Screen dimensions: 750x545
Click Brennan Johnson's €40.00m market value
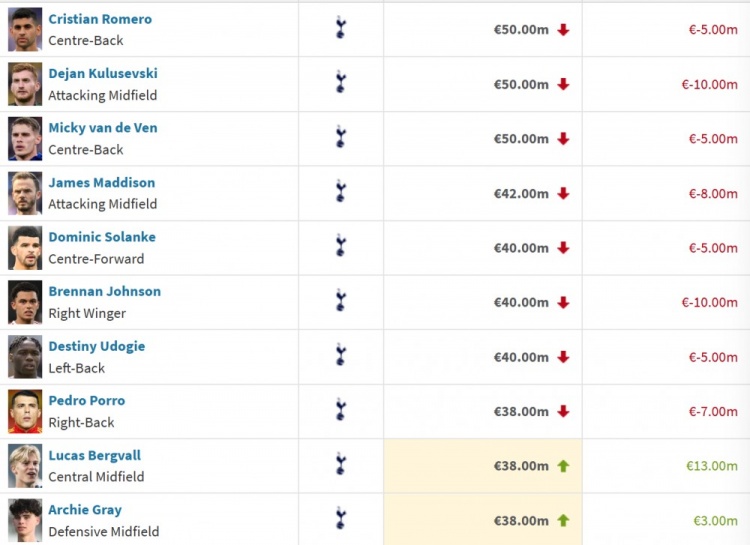521,302
